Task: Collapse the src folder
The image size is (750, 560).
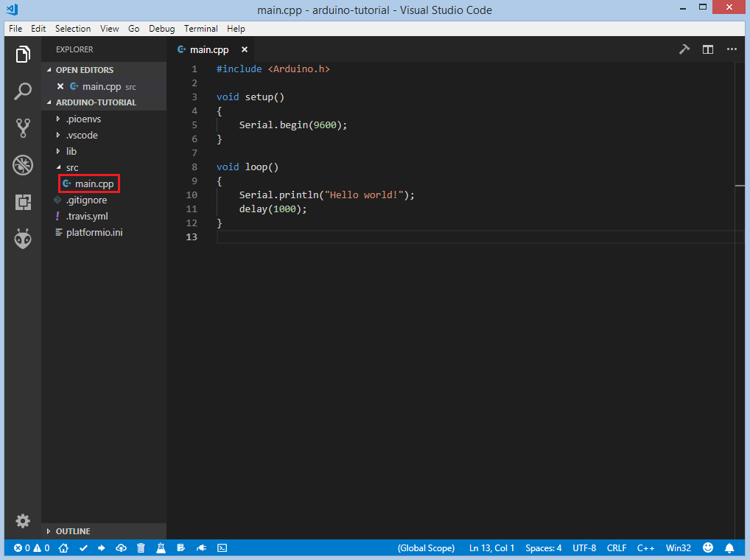Action: (71, 167)
